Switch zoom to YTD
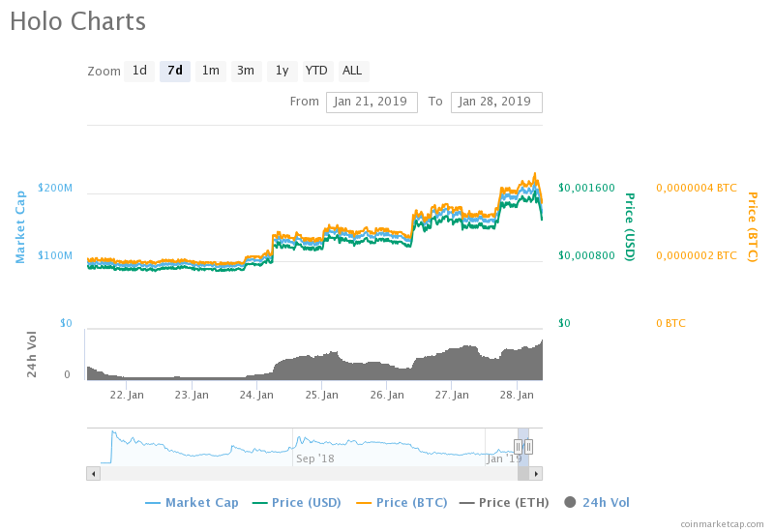This screenshot has height=532, width=774. pos(316,71)
